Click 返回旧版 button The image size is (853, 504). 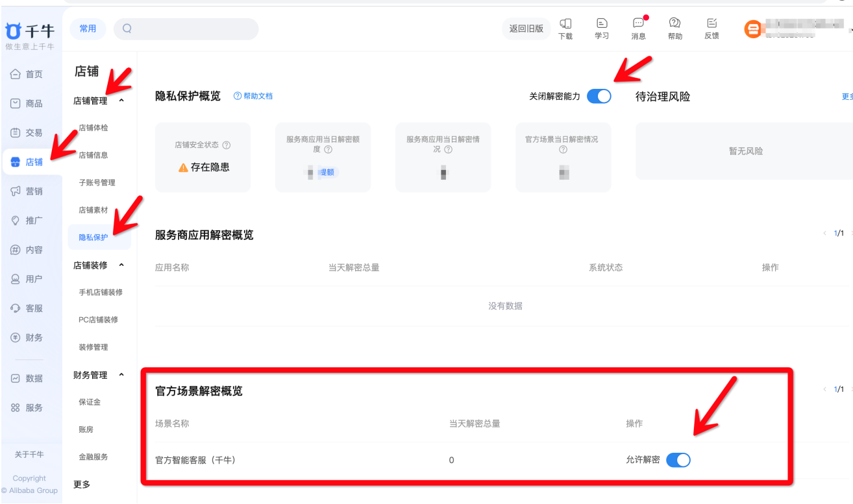(526, 29)
